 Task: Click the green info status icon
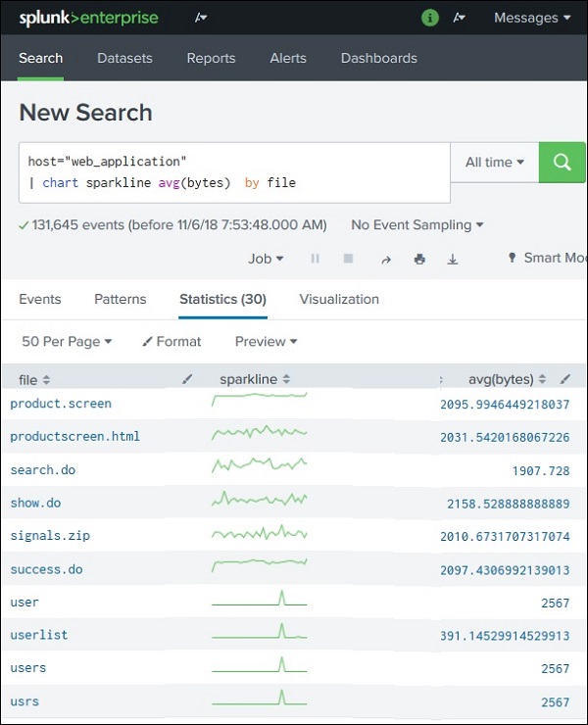coord(429,18)
